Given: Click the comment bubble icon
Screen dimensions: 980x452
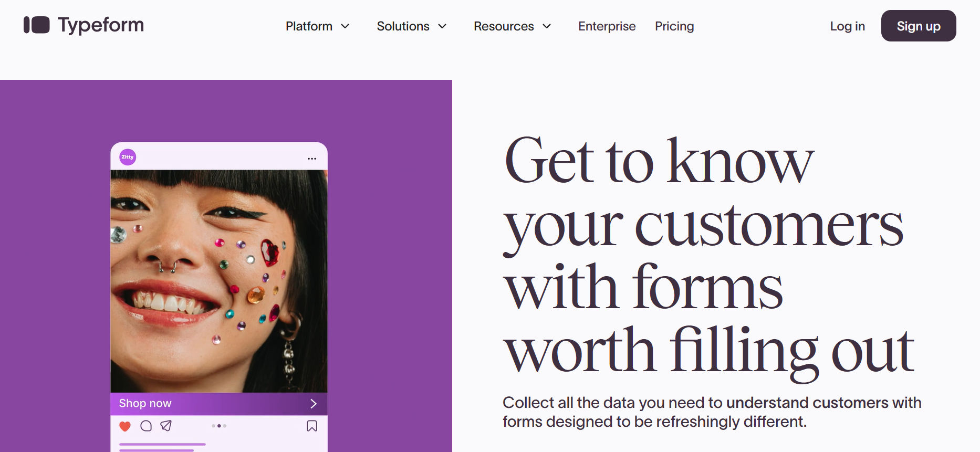Looking at the screenshot, I should 147,426.
